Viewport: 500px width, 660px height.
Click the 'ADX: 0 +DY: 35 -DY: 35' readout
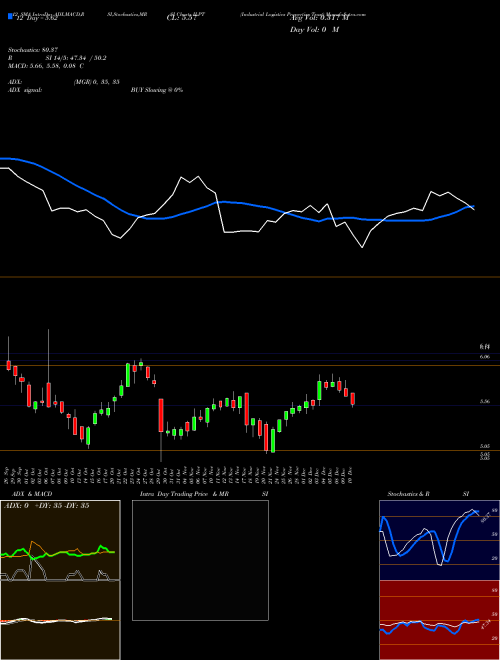pos(47,506)
